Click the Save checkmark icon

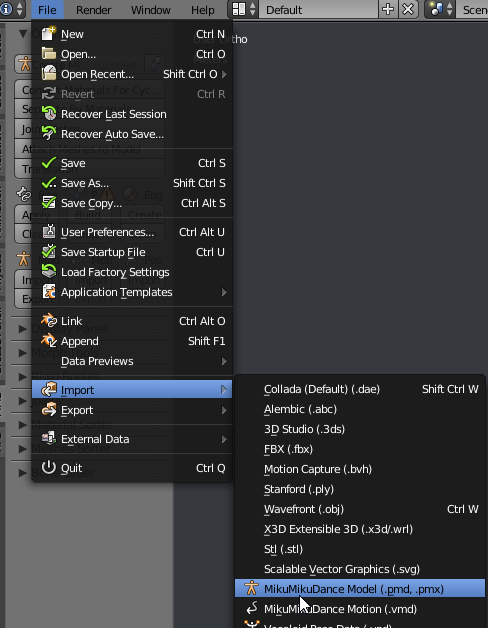[48, 163]
